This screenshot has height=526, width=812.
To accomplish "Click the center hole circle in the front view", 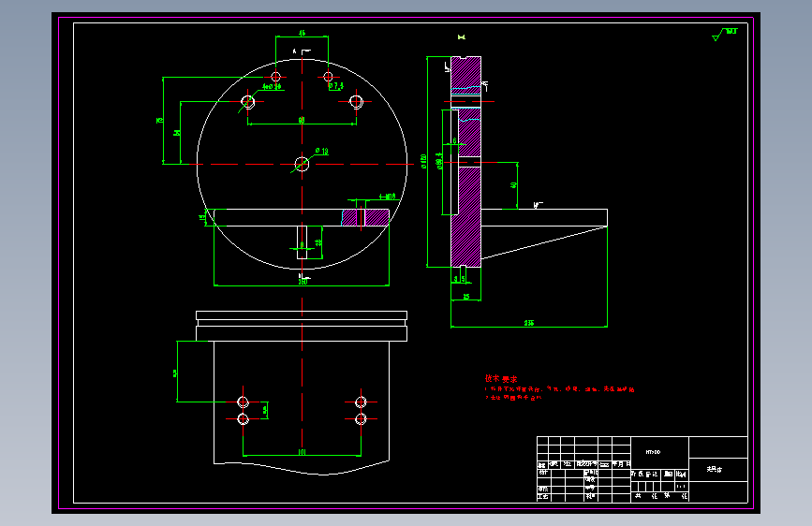I will pos(302,164).
